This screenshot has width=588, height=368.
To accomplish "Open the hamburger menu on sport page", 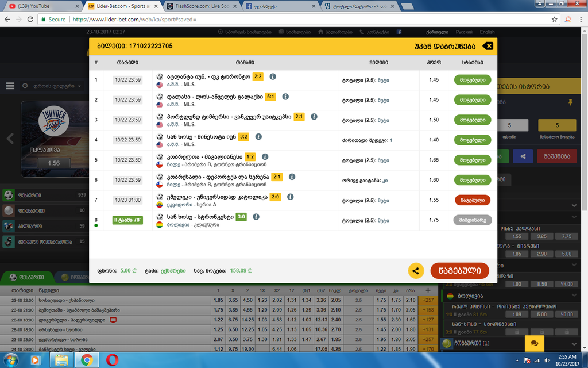I will coord(10,86).
